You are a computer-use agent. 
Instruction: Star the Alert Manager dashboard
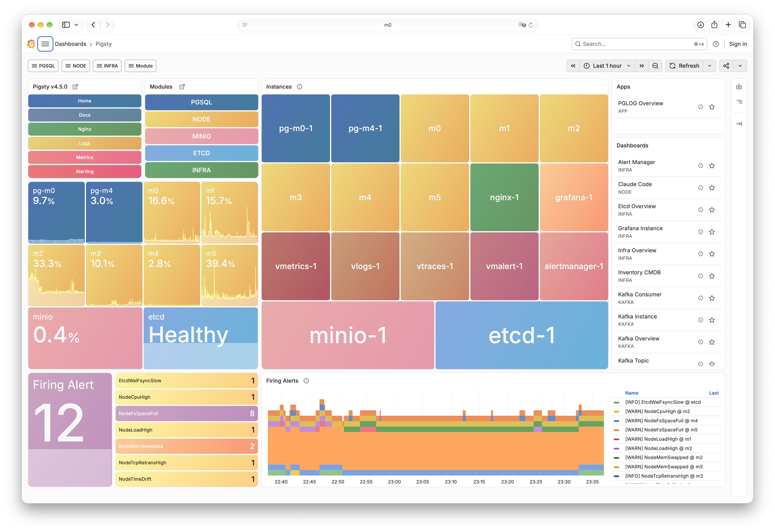(712, 166)
